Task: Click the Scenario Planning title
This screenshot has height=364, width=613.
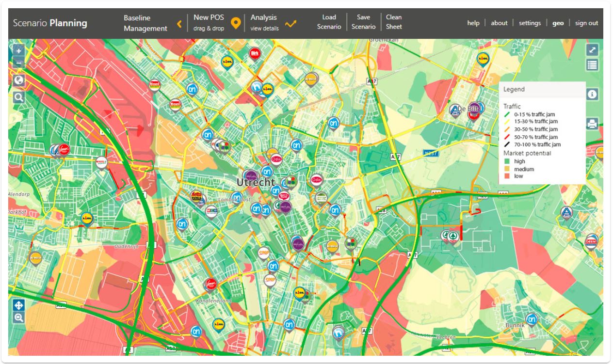Action: [x=50, y=23]
